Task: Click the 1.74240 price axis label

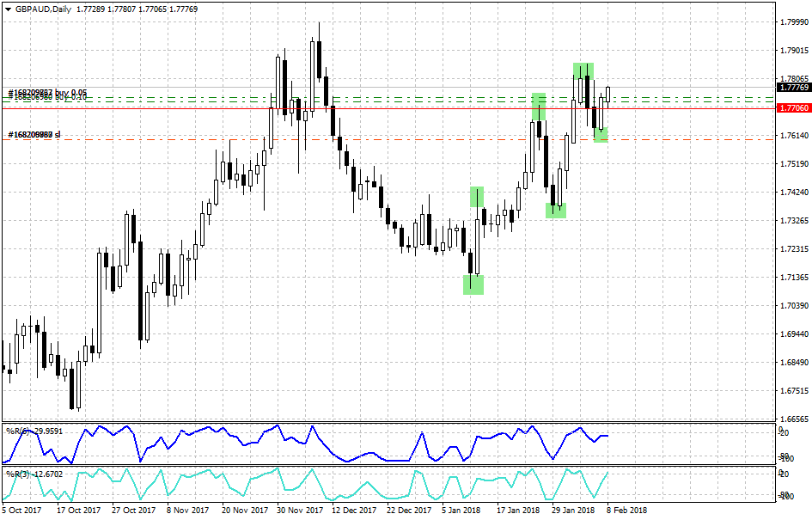Action: (x=794, y=193)
